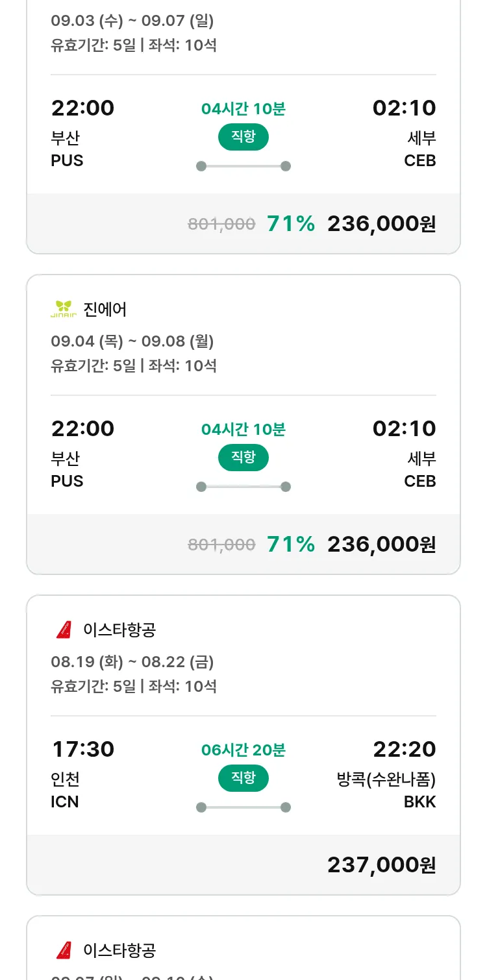Viewport: 487px width, 980px height.
Task: Tap the 71% discount on the Jin Air 09.04 card
Action: point(291,545)
